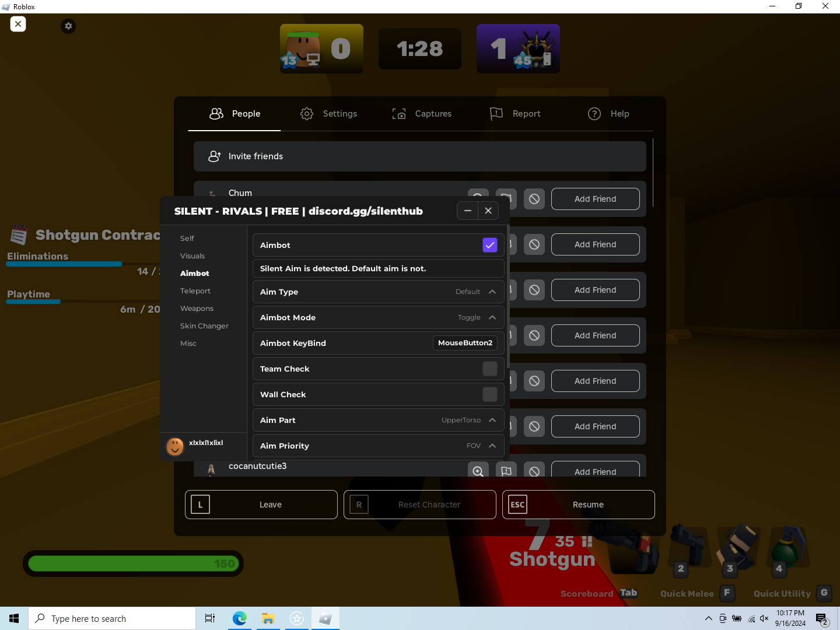Launch Microsoft Edge from the taskbar
Image resolution: width=840 pixels, height=630 pixels.
tap(239, 618)
